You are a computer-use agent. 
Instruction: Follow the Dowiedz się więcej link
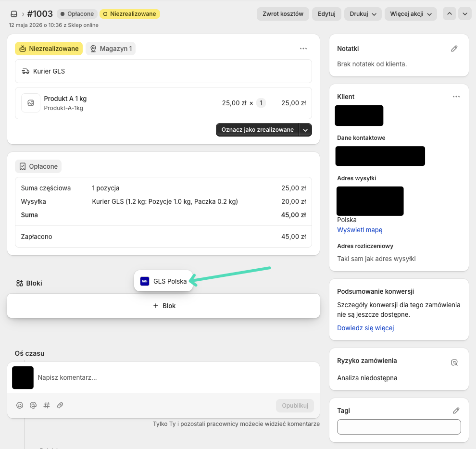(365, 328)
